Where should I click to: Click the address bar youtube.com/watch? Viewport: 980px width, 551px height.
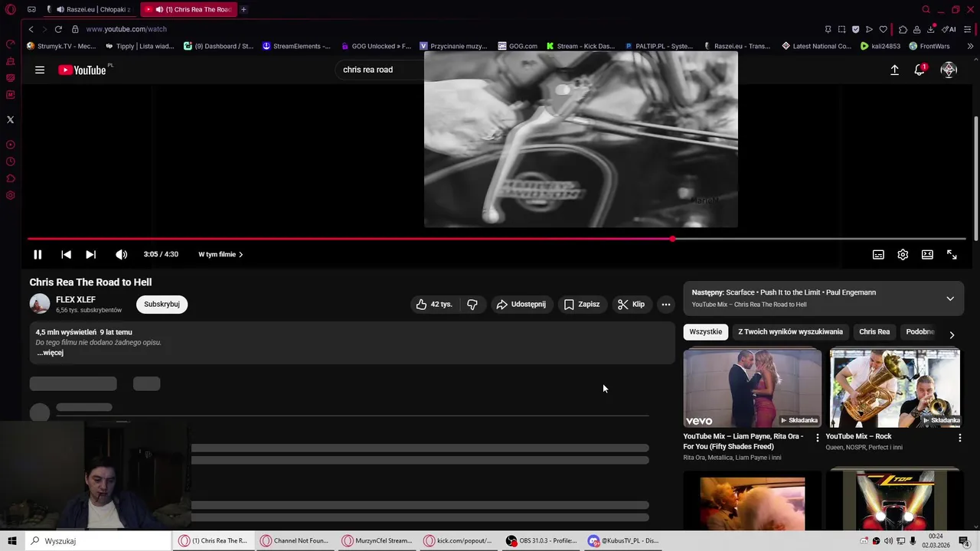click(126, 29)
